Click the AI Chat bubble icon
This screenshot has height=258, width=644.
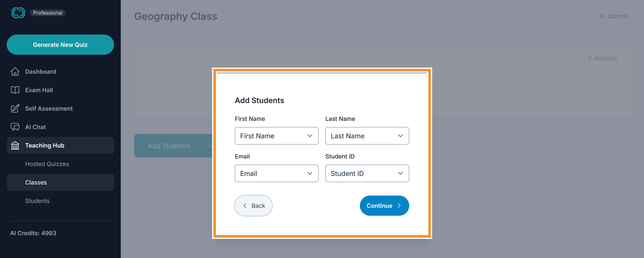[15, 127]
